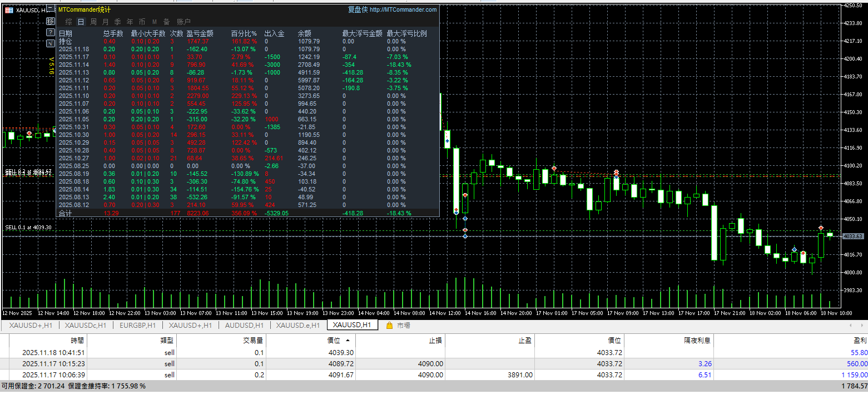This screenshot has height=394, width=868.
Task: Click the 2279.00 profit value
Action: tap(199, 96)
